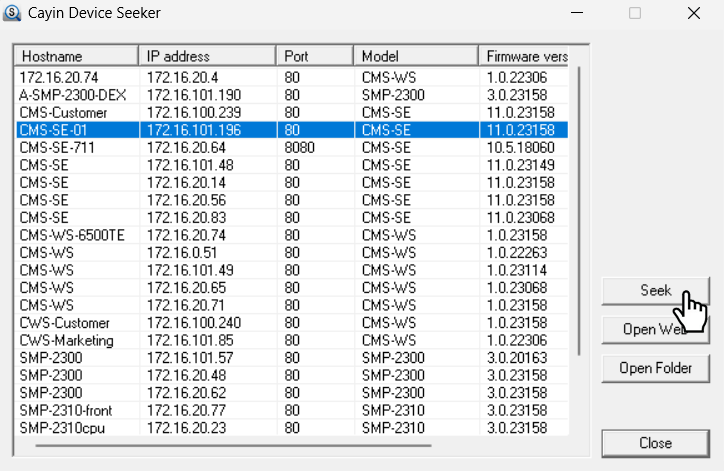Click IP address 172.16.101.190

194,95
